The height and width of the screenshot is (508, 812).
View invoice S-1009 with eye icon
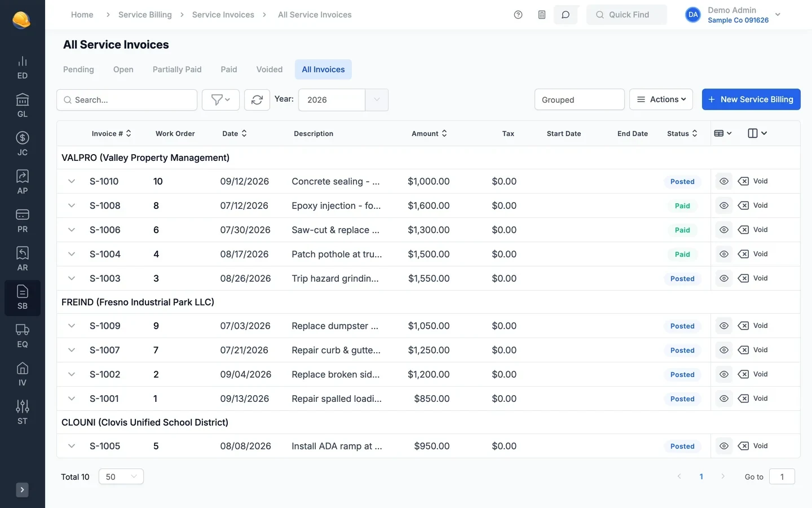point(724,326)
